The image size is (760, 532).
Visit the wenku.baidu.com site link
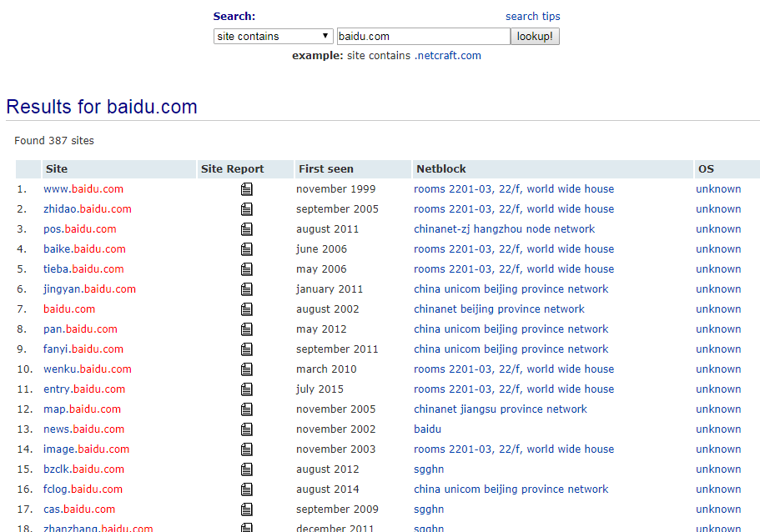coord(88,369)
